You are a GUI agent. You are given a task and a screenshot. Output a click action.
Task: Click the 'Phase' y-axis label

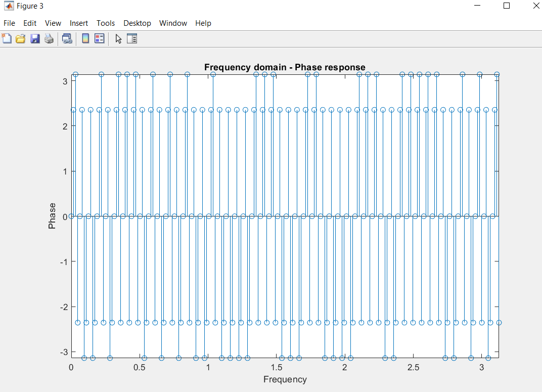pos(52,216)
